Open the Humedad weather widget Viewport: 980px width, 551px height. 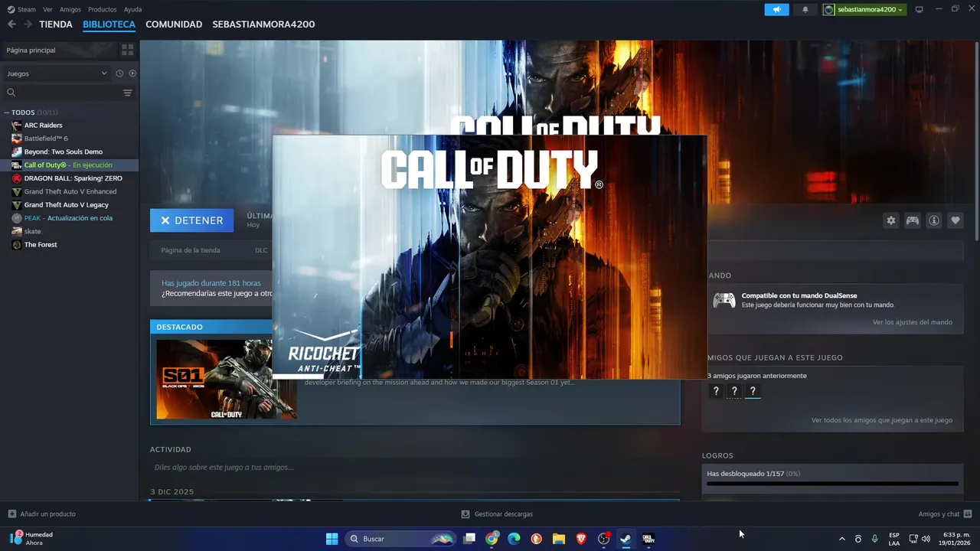32,539
